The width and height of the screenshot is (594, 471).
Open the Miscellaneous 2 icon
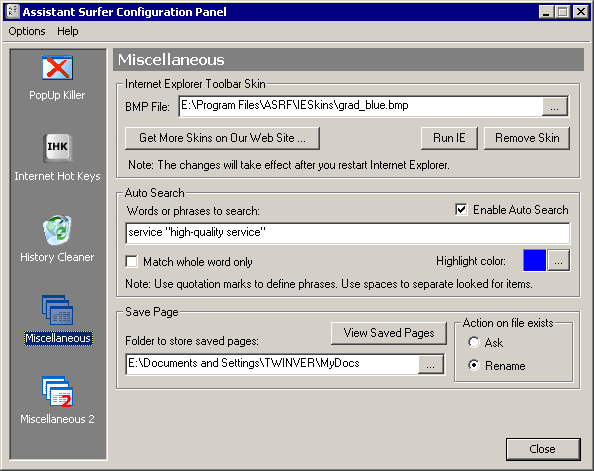point(57,392)
